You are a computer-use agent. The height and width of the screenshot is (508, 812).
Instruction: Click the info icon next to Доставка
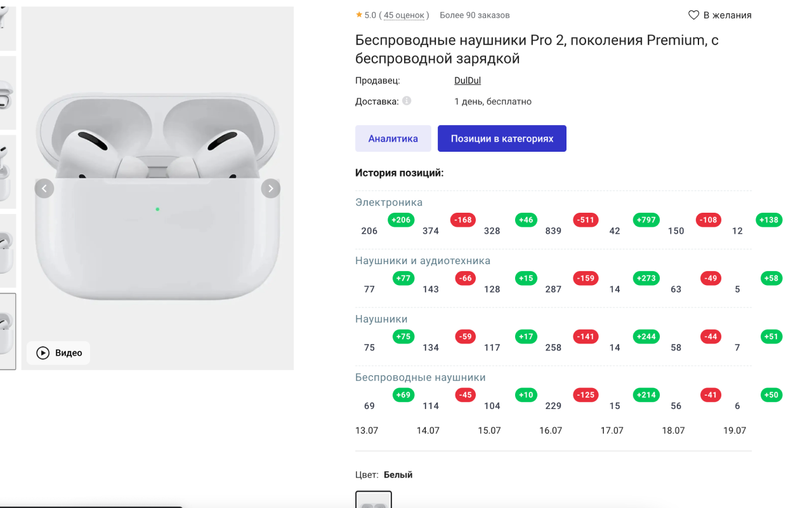click(406, 100)
